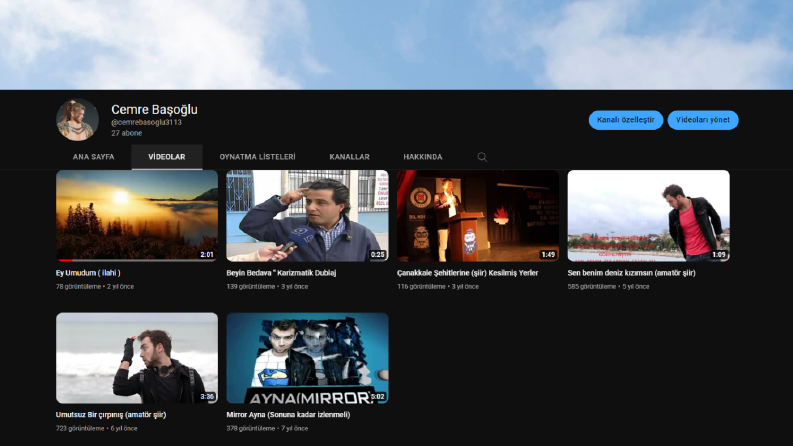
Task: Open the Beyin Bedava interview thumbnail
Action: coord(307,216)
